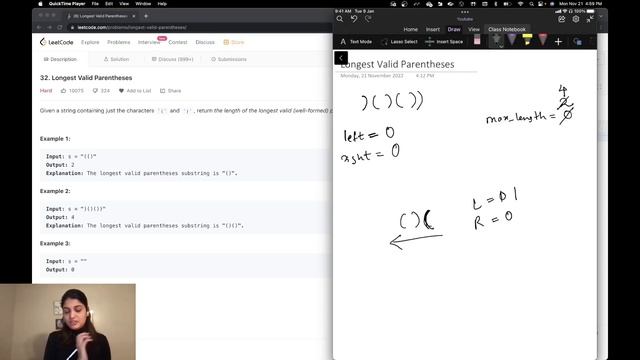Open the Help menu
The width and height of the screenshot is (640, 360).
(162, 4)
